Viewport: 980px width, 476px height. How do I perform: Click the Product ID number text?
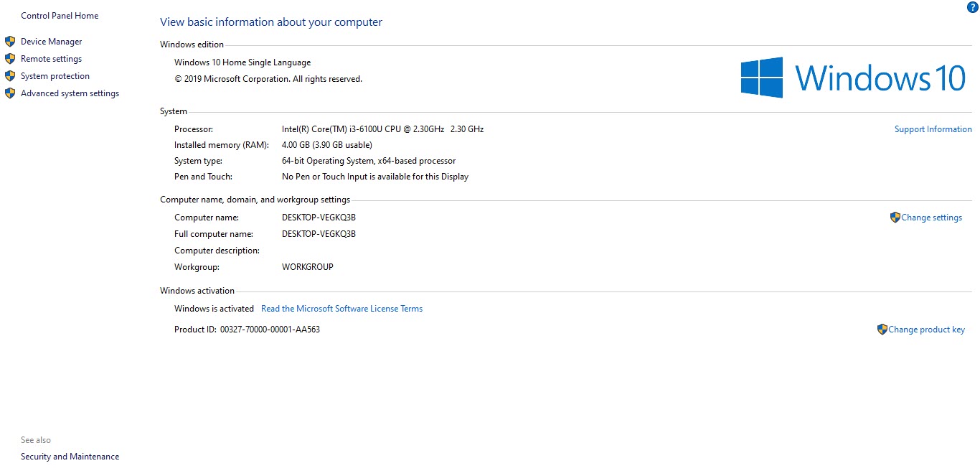point(270,330)
